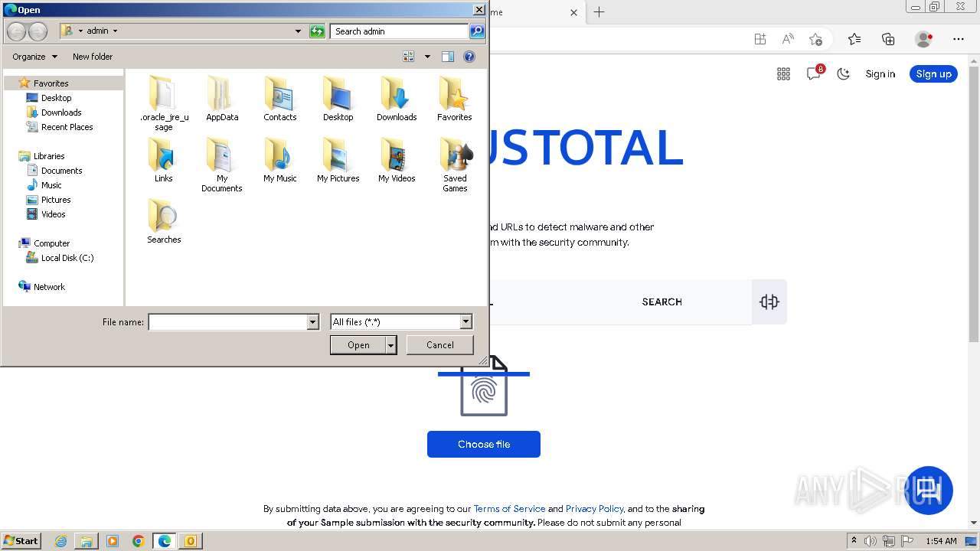980x551 pixels.
Task: Click the VirusTotal smart search icon
Action: [769, 302]
